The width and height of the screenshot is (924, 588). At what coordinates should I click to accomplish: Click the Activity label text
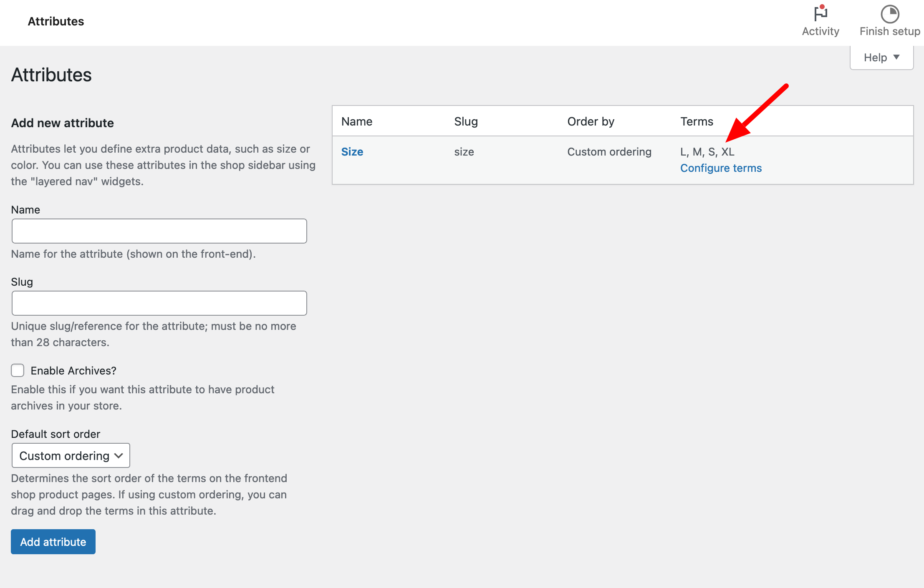click(820, 31)
